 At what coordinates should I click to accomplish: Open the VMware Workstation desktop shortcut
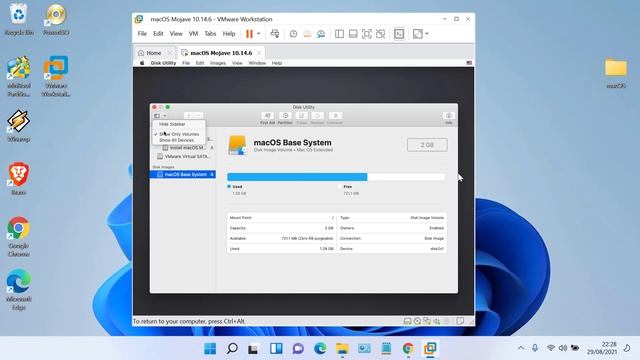[x=56, y=76]
